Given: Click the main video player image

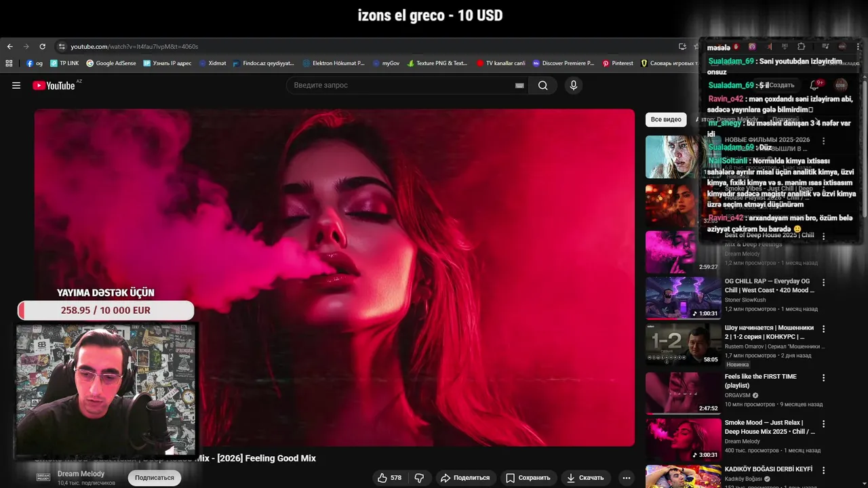Looking at the screenshot, I should [x=334, y=278].
